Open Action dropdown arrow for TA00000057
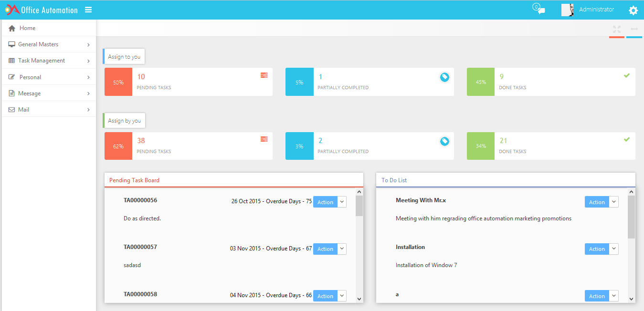Image resolution: width=644 pixels, height=311 pixels. [x=342, y=249]
